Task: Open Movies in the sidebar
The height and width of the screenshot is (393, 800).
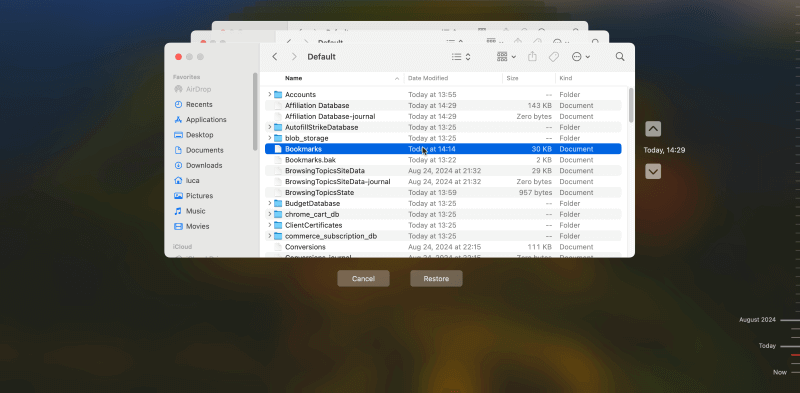Action: coord(191,227)
